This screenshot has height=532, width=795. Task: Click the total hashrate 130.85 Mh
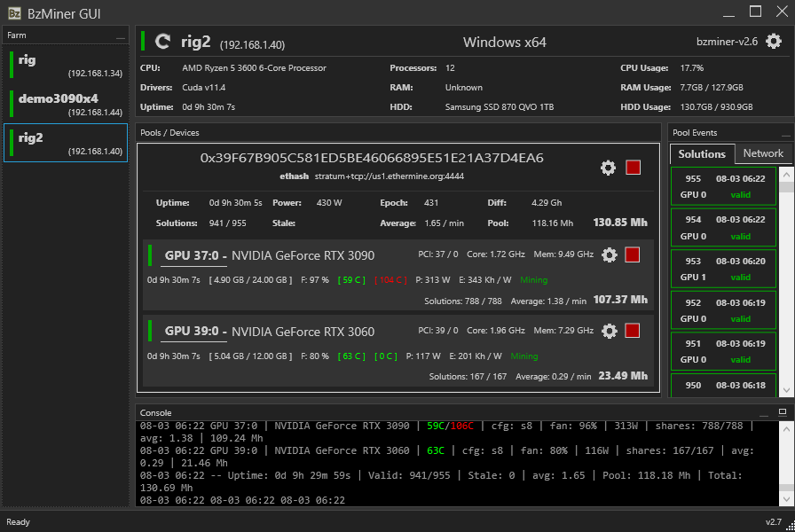(x=620, y=223)
